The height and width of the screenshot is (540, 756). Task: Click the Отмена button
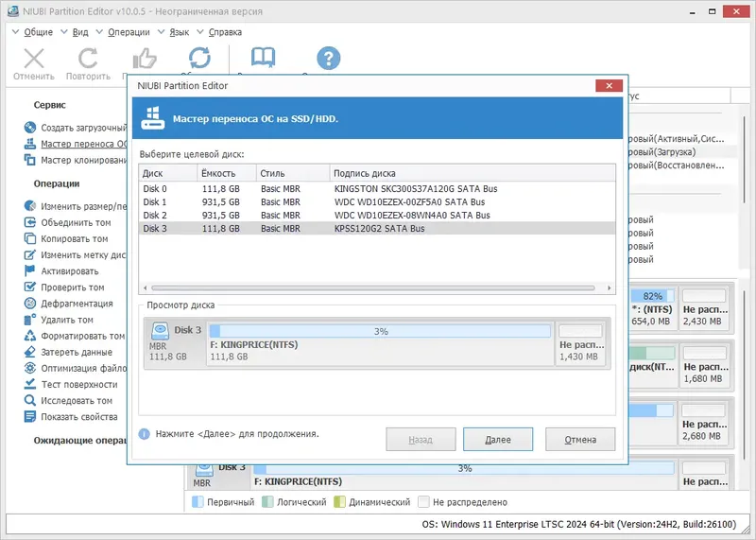580,439
